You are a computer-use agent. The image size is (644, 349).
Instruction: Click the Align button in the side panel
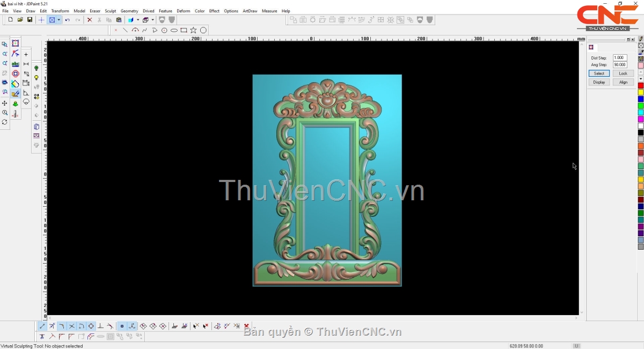tap(623, 82)
